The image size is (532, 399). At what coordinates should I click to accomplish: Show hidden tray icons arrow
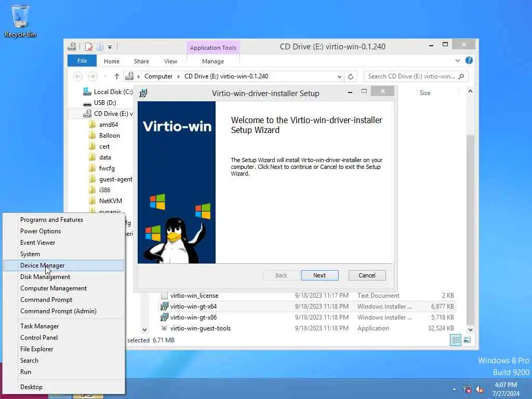click(454, 389)
